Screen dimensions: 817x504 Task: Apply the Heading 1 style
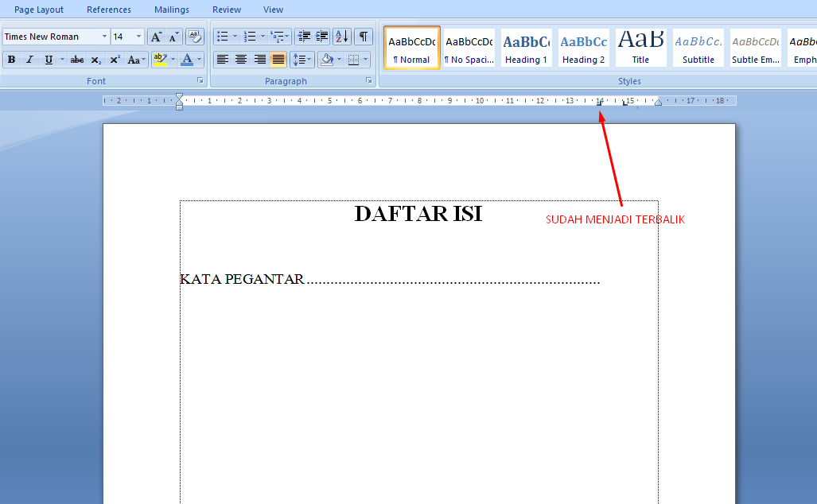pyautogui.click(x=527, y=48)
